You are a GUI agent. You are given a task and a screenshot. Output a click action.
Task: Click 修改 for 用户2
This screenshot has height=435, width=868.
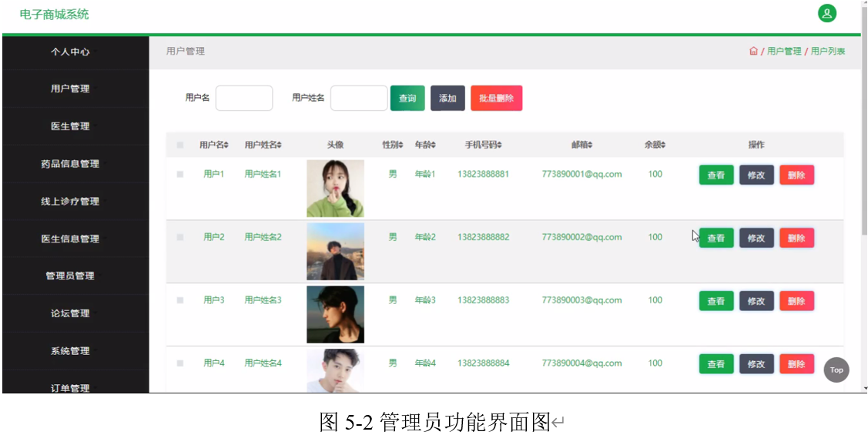click(757, 238)
